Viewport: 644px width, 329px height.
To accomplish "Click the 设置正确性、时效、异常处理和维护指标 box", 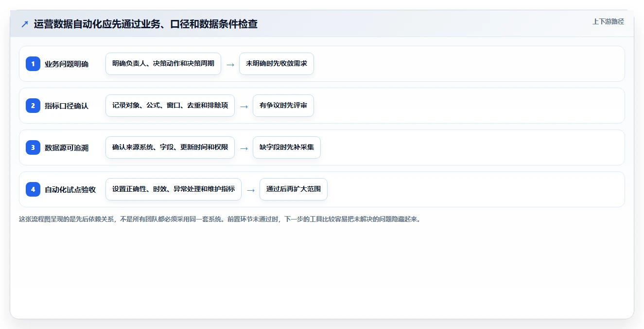I will tap(174, 189).
